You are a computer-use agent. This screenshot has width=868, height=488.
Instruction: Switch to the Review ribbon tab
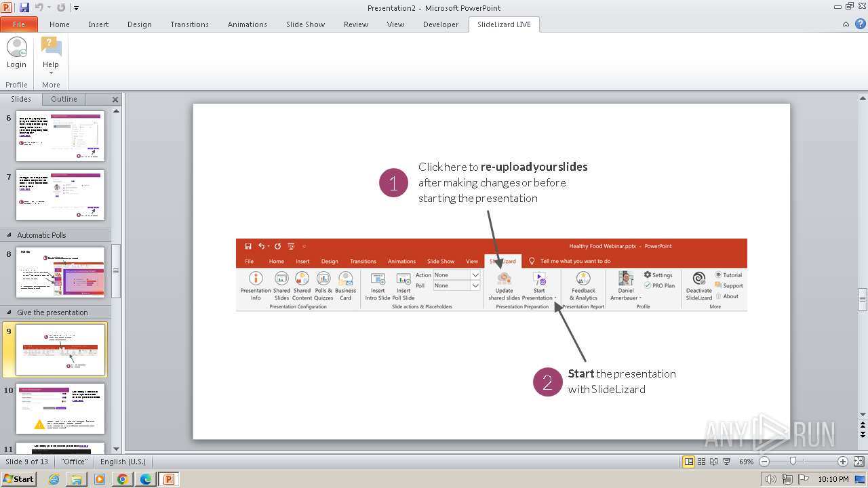356,24
